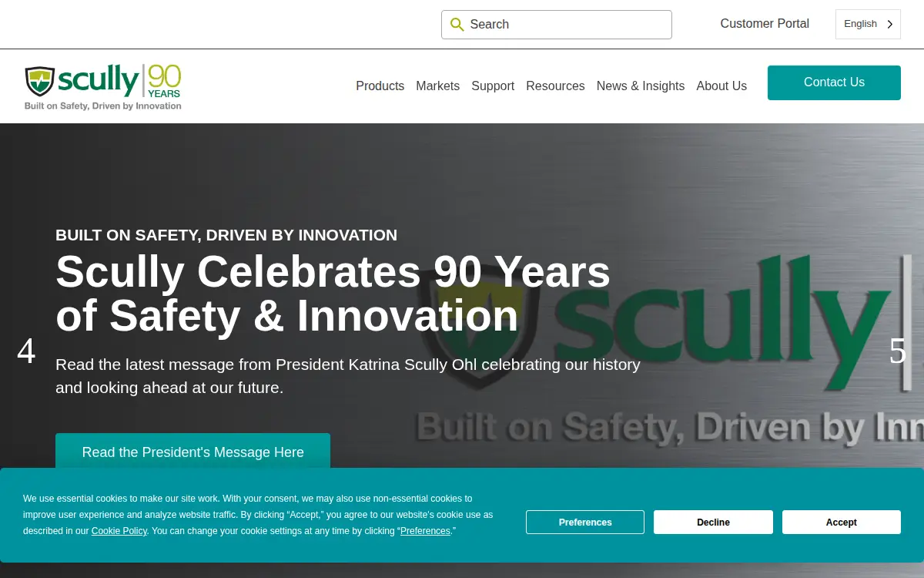
Task: Open the About Us menu
Action: click(721, 86)
